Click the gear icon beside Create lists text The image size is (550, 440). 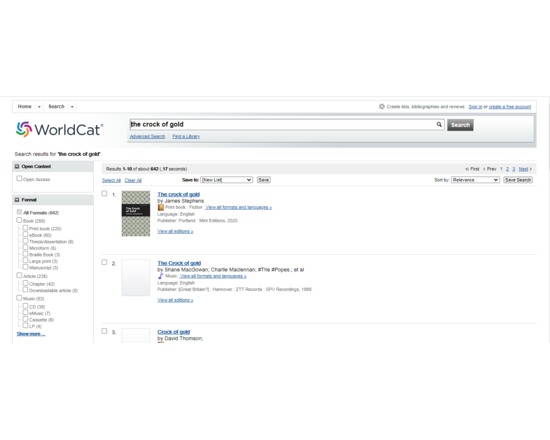pyautogui.click(x=382, y=106)
